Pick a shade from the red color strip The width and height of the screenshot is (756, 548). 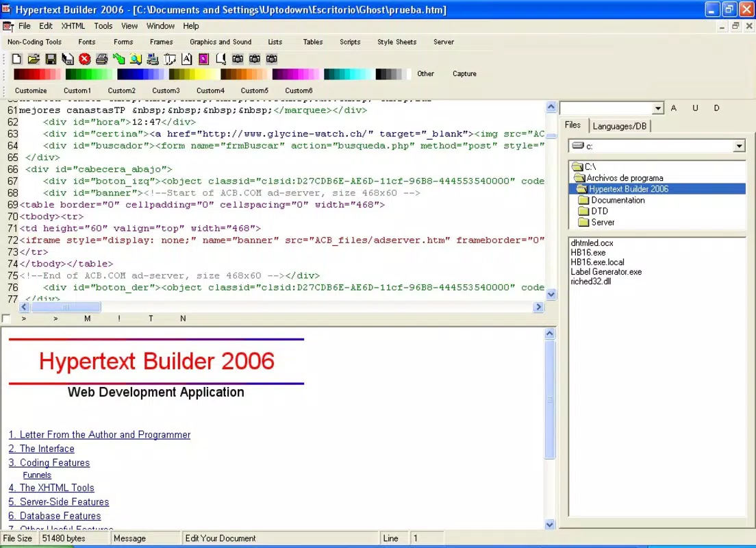coord(37,74)
